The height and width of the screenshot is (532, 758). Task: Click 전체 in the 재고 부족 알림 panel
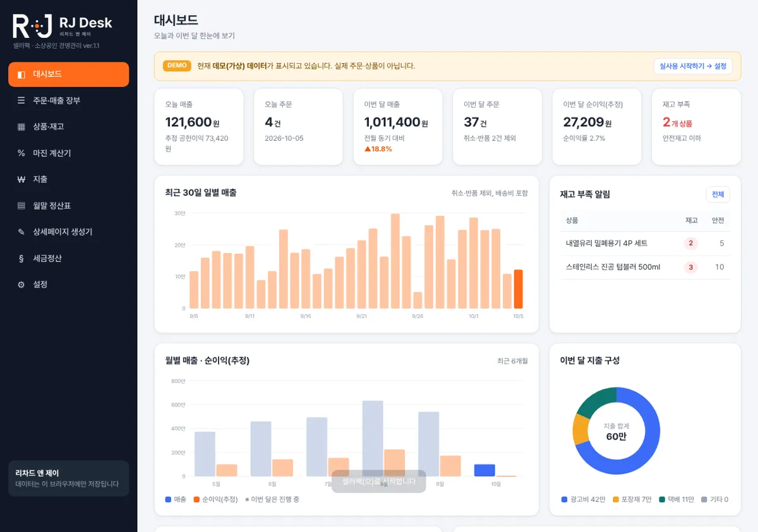click(x=718, y=194)
